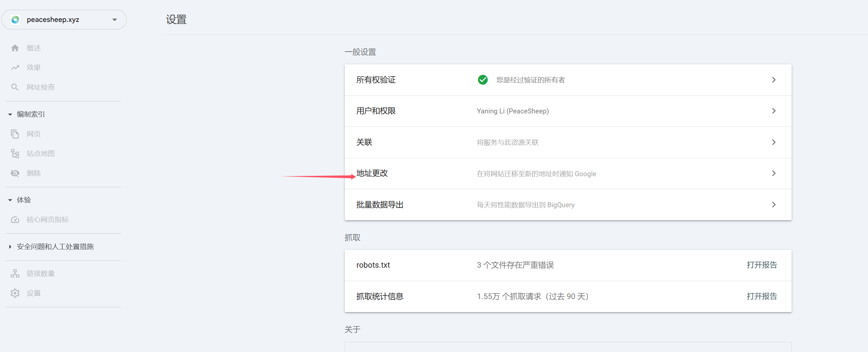Open the 用户和权限 row chevron

[774, 111]
